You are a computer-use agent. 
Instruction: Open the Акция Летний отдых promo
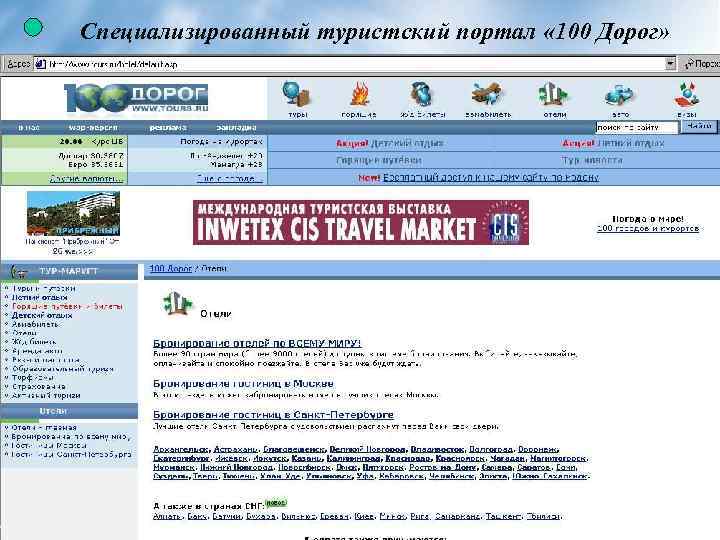click(x=613, y=143)
